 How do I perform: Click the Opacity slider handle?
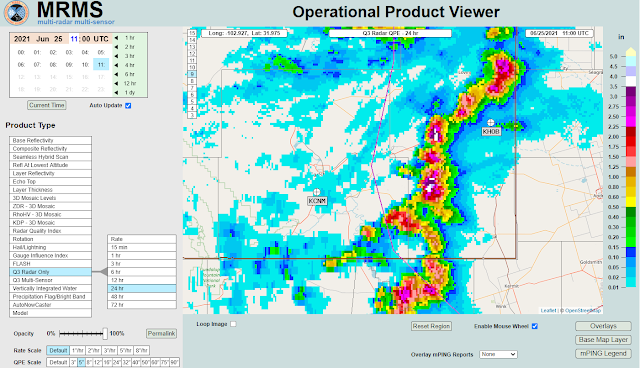point(105,333)
